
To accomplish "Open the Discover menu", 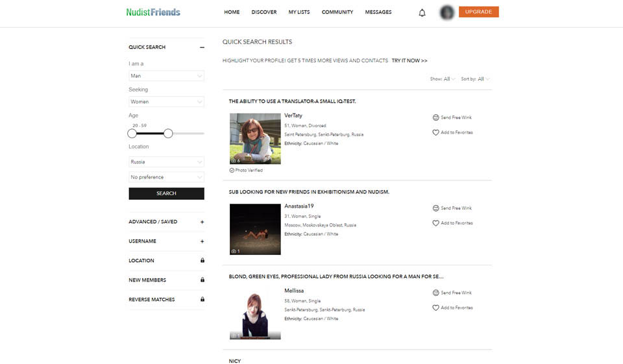I will pyautogui.click(x=264, y=12).
